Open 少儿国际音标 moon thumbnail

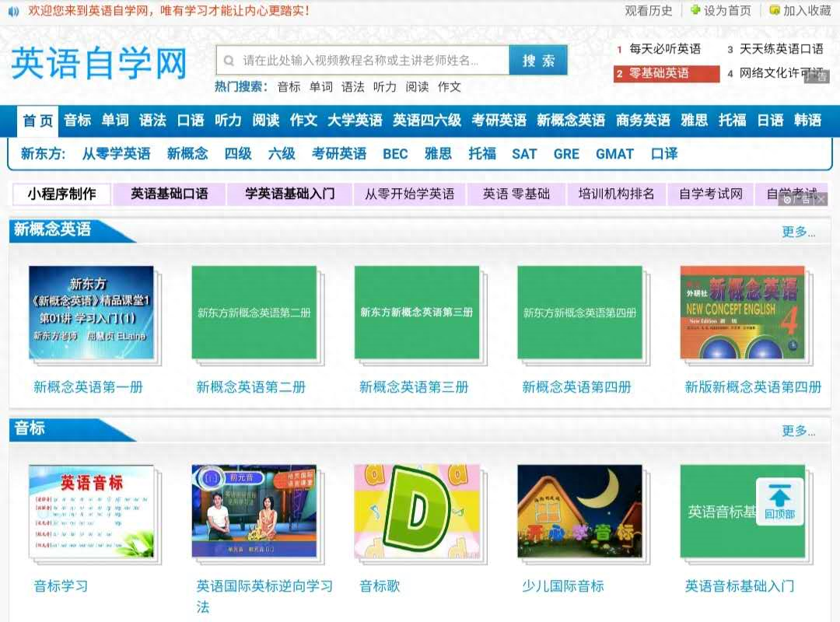[x=579, y=511]
